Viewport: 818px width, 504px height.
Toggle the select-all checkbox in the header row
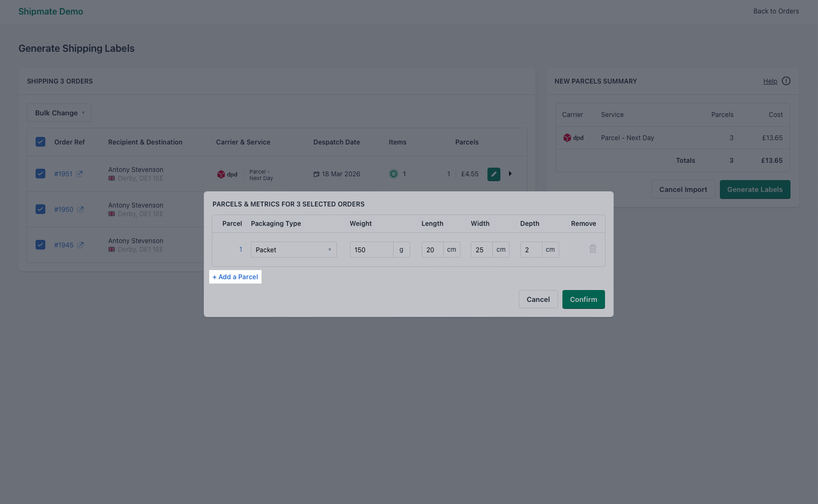click(x=40, y=141)
